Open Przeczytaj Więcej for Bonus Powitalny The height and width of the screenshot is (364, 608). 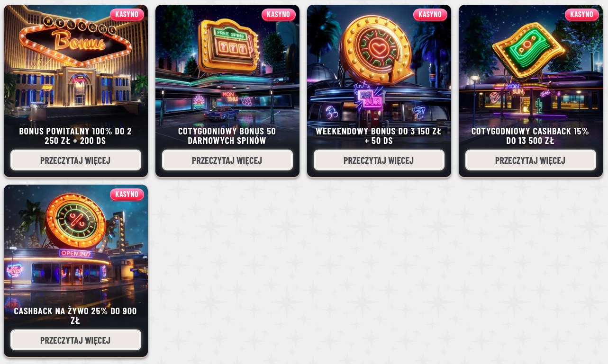[76, 160]
